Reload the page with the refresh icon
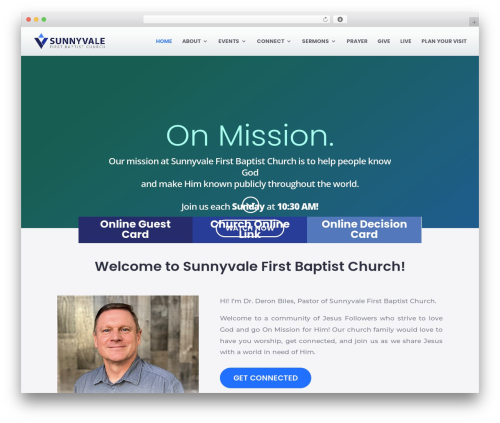Image resolution: width=500 pixels, height=423 pixels. [325, 20]
